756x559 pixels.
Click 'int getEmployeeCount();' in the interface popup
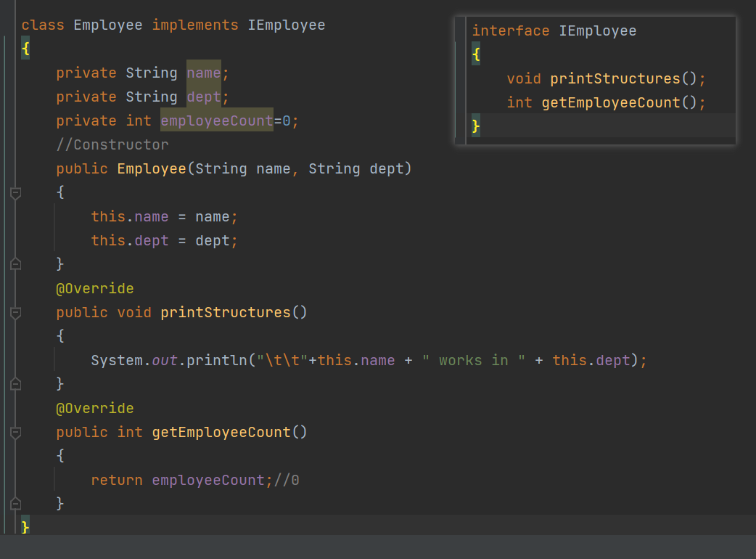pyautogui.click(x=606, y=103)
